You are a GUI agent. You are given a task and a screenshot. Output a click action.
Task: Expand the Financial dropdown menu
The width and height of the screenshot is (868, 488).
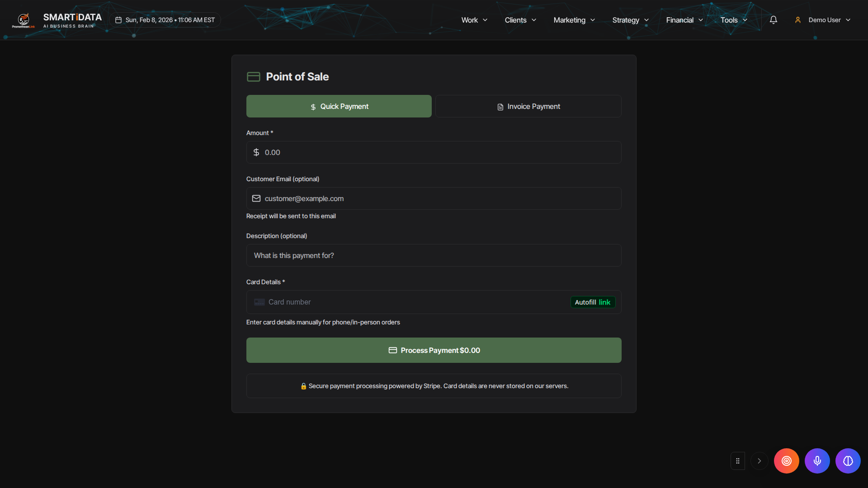[684, 20]
